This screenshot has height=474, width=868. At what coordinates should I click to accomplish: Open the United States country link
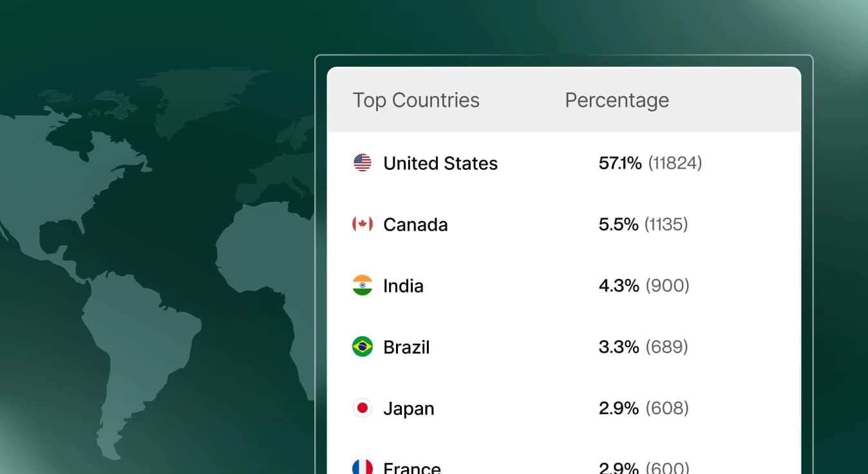tap(440, 163)
